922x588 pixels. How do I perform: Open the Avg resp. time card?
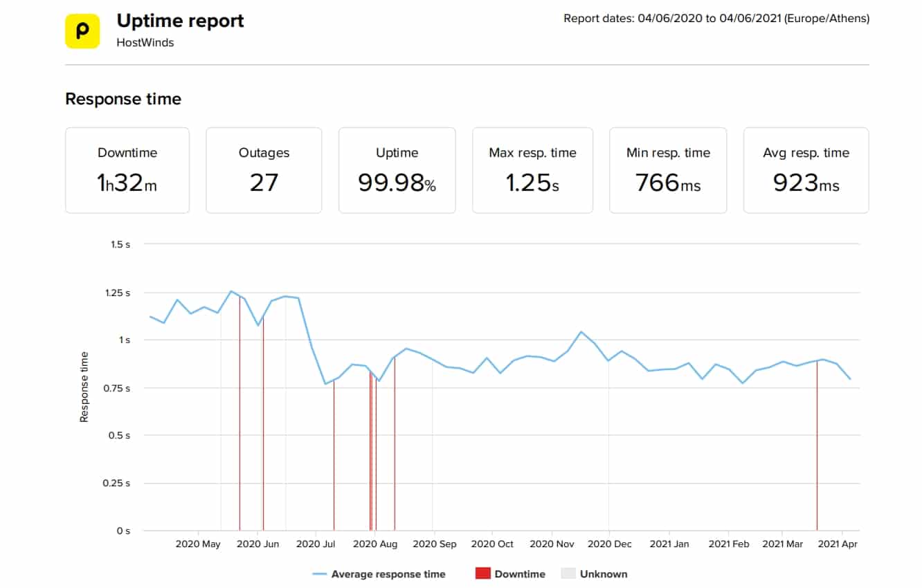(x=806, y=170)
